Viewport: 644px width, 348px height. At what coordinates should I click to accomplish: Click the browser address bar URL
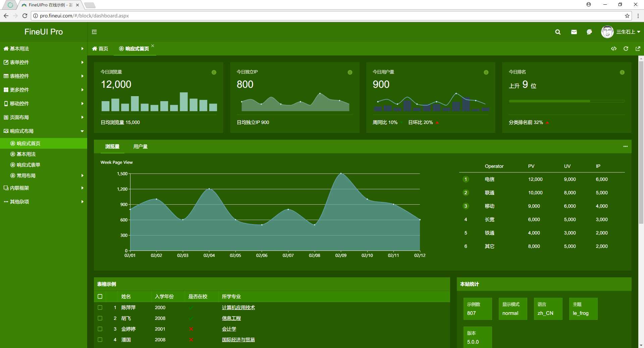click(x=84, y=16)
